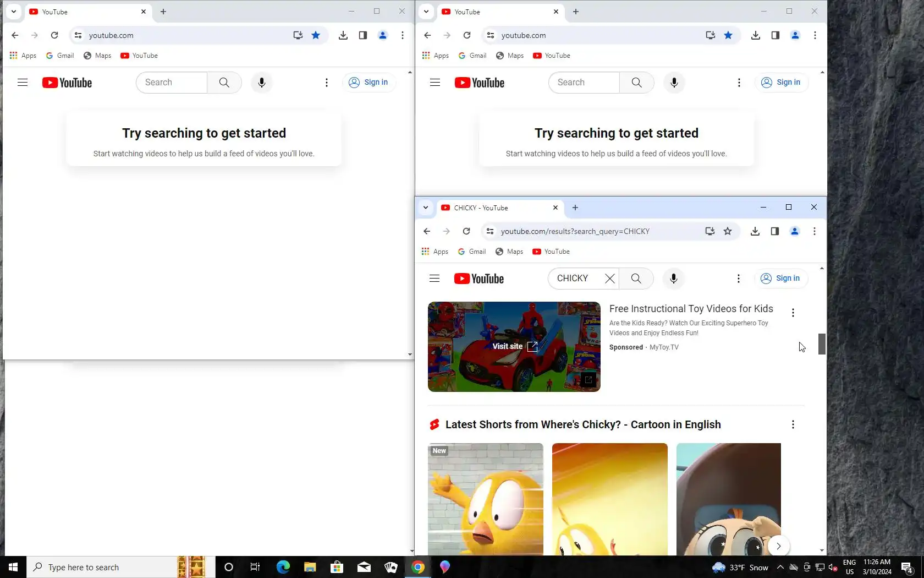Image resolution: width=924 pixels, height=578 pixels.
Task: Open the Windows notification center
Action: (907, 567)
